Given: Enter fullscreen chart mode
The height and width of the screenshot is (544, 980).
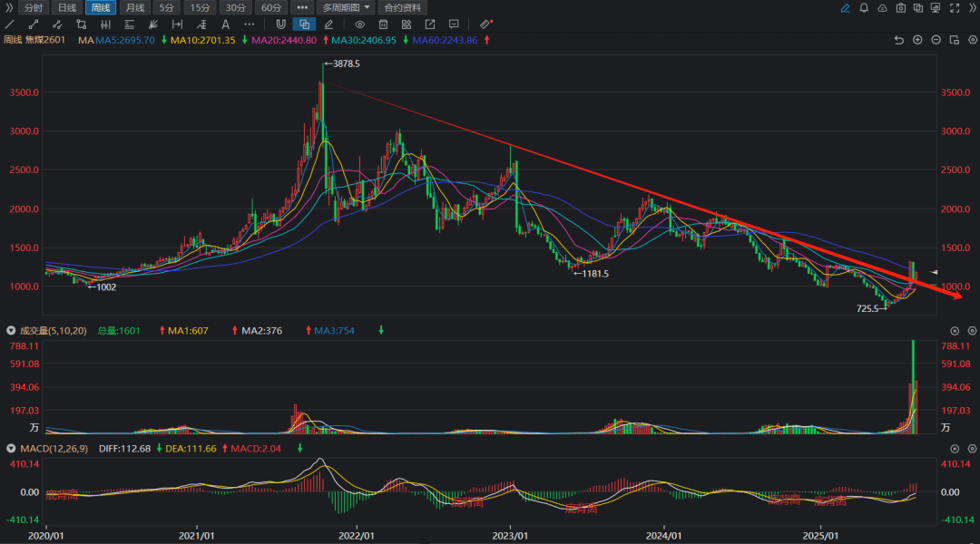Looking at the screenshot, I should click(954, 8).
